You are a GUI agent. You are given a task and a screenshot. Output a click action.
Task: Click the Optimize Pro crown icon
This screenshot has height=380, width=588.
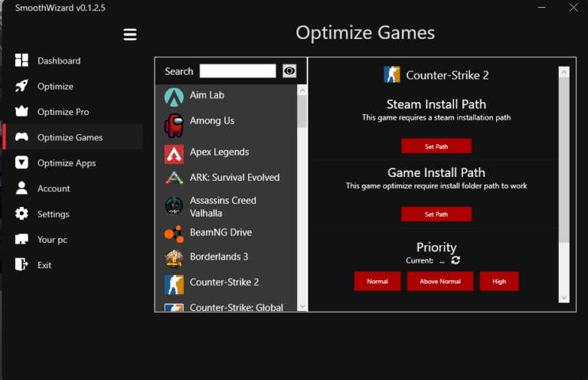pyautogui.click(x=21, y=111)
